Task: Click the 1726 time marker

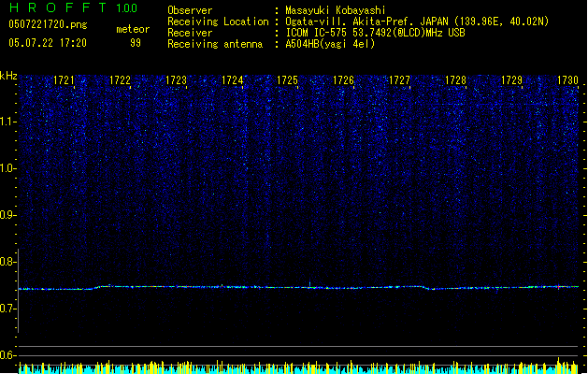Action: click(x=343, y=80)
